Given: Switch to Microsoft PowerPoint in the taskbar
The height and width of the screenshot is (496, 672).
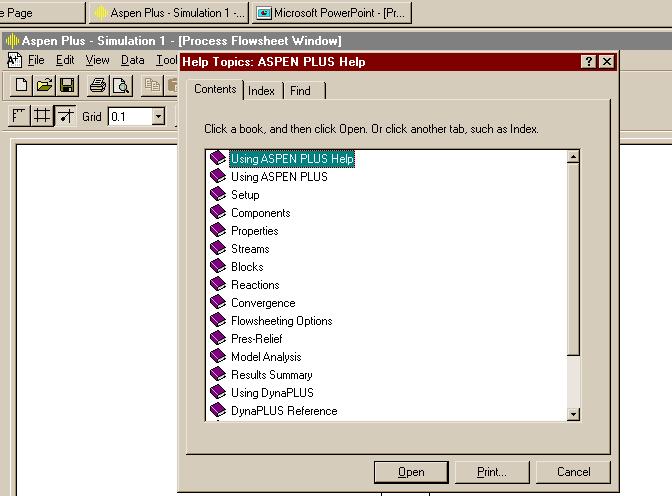Looking at the screenshot, I should [330, 13].
